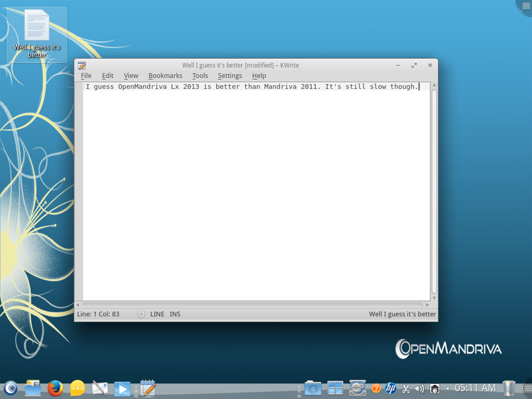532x399 pixels.
Task: Click the gear icon in KWrite status bar
Action: point(141,314)
